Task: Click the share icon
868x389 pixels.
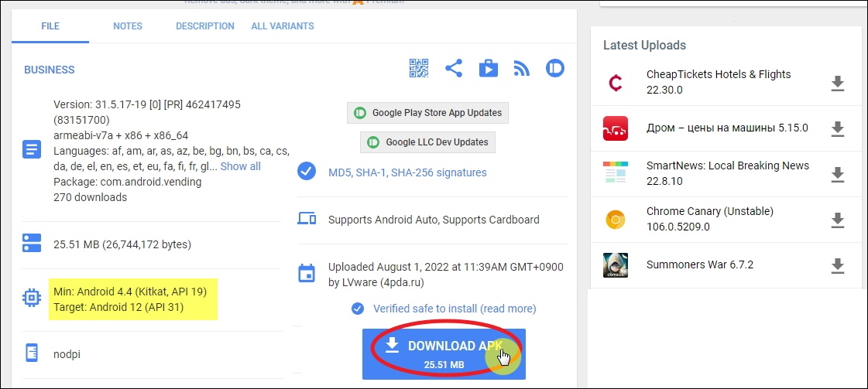Action: pyautogui.click(x=454, y=68)
